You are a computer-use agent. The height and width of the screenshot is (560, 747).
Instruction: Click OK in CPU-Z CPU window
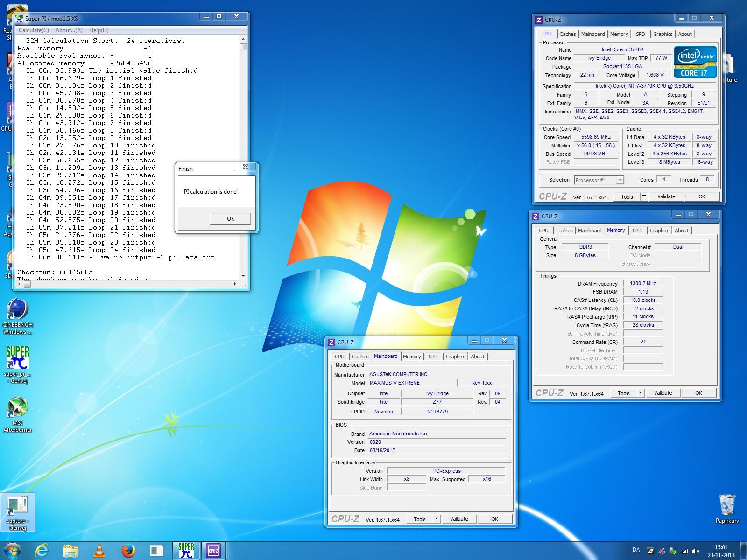pos(702,196)
